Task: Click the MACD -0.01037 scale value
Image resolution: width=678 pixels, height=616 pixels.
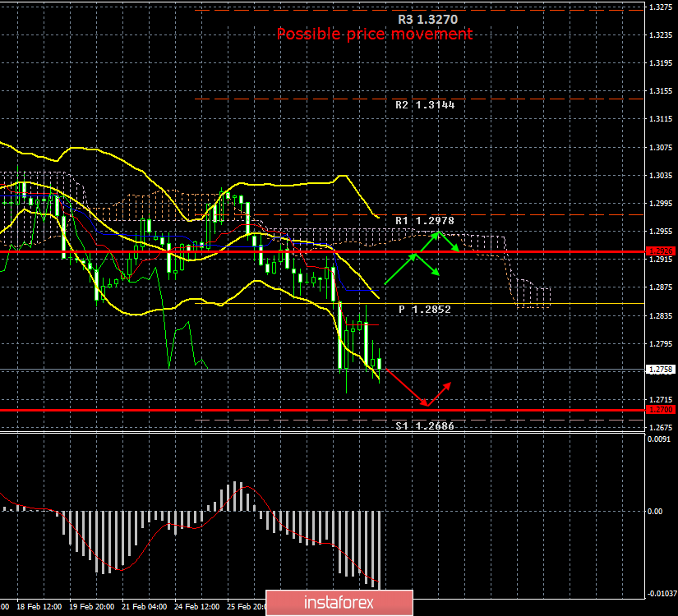Action: pyautogui.click(x=661, y=594)
